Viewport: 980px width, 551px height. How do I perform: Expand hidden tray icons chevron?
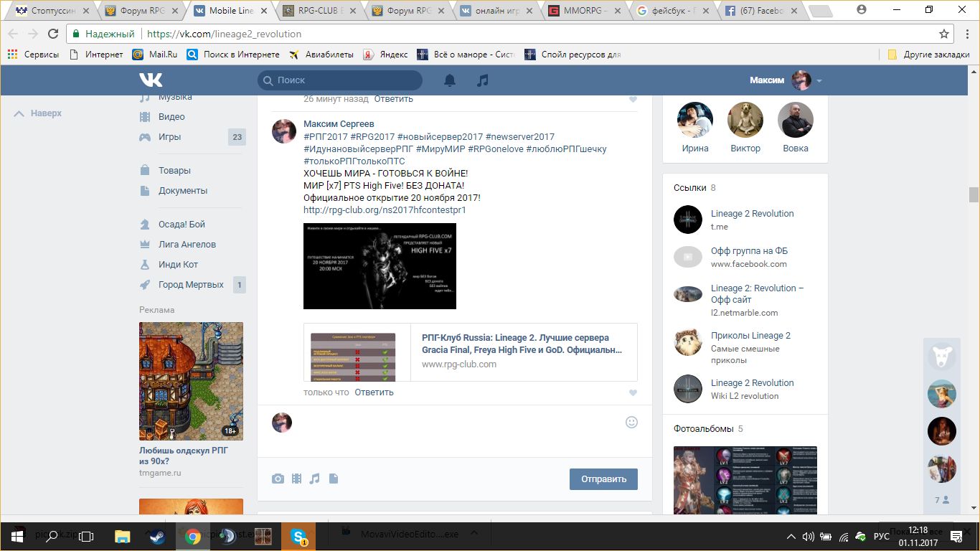[790, 536]
